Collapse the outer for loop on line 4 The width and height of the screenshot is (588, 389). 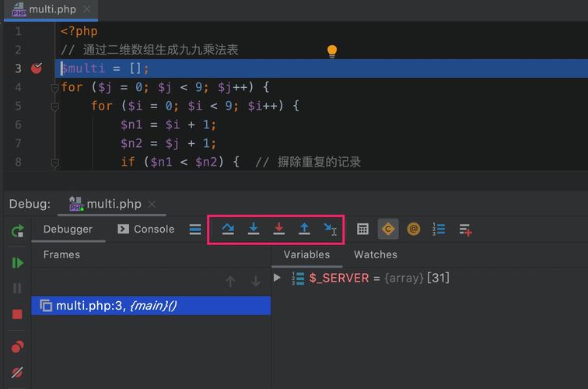[54, 88]
